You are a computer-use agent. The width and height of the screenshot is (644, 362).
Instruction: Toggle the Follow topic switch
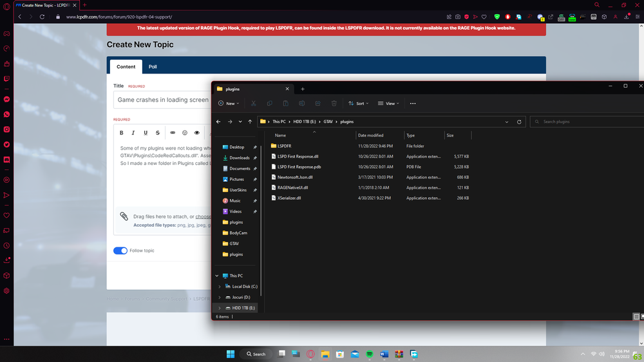pyautogui.click(x=120, y=251)
